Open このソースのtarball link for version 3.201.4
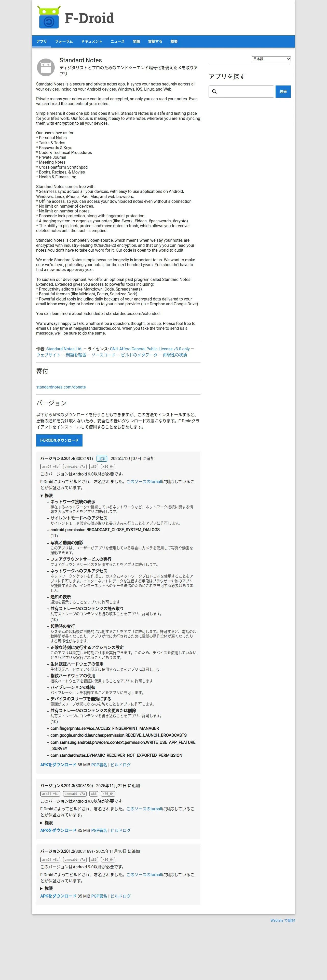Viewport: 327px width, 980px height. [144, 482]
